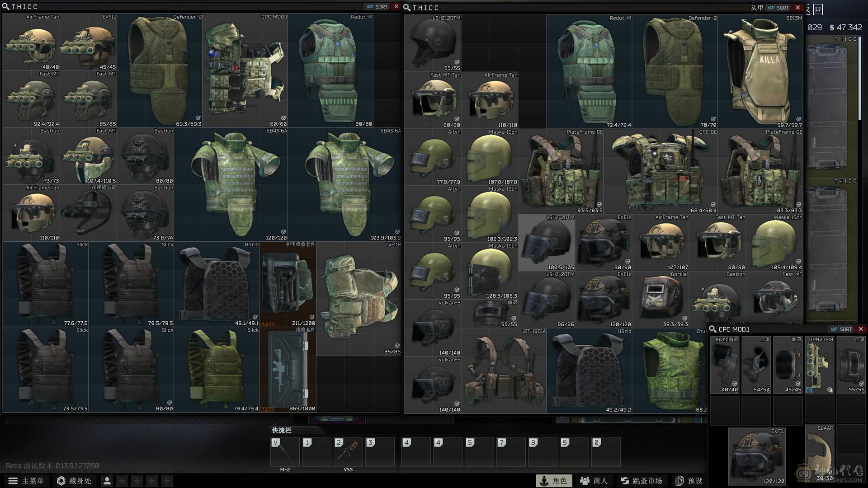Viewport: 868px width, 488px height.
Task: Select the 面罩 face shield showing 54/54
Action: [756, 365]
